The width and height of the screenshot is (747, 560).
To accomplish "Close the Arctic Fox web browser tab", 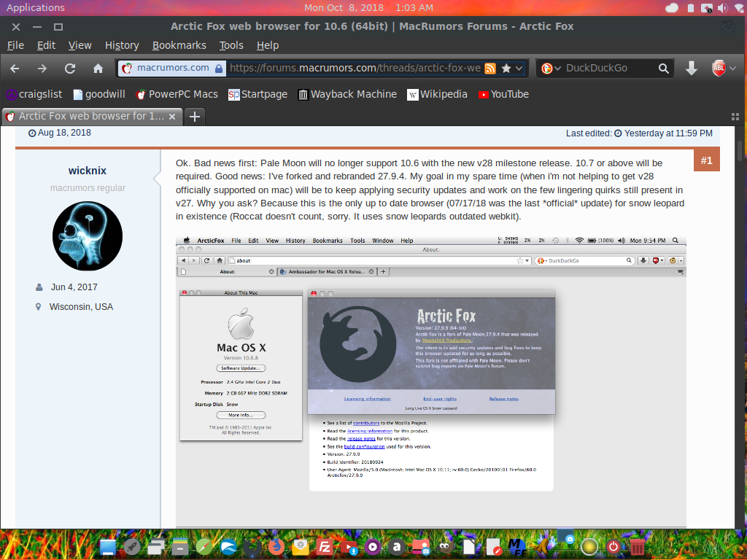I will tap(172, 116).
